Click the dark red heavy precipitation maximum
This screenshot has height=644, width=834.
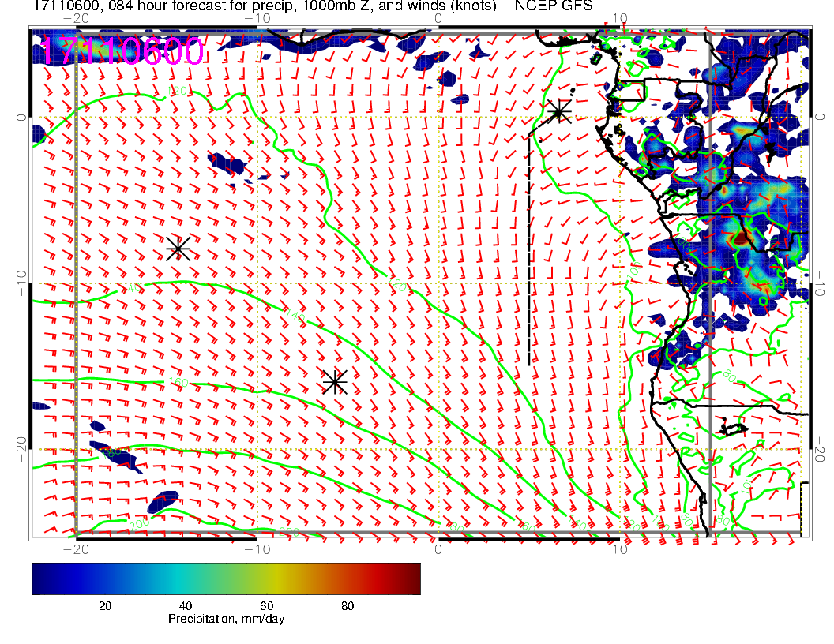tap(741, 236)
